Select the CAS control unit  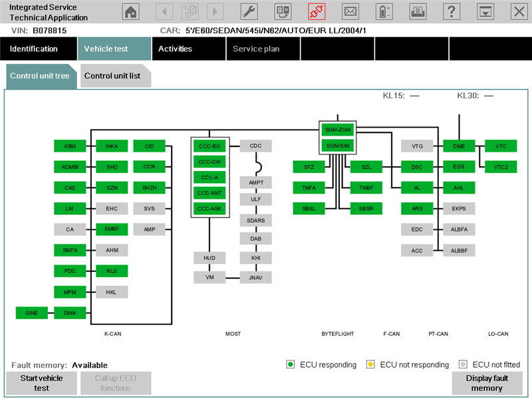(x=70, y=188)
